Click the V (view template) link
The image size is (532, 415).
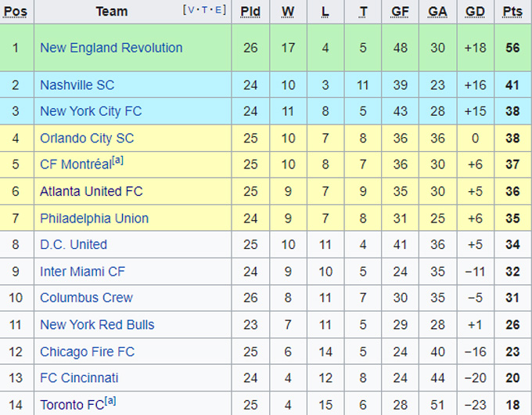[190, 10]
